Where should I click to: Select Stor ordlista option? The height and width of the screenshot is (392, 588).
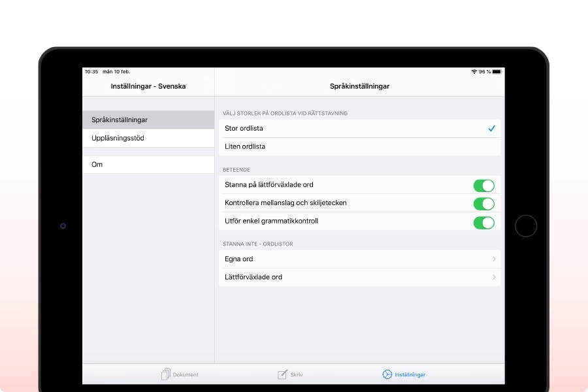(x=359, y=128)
